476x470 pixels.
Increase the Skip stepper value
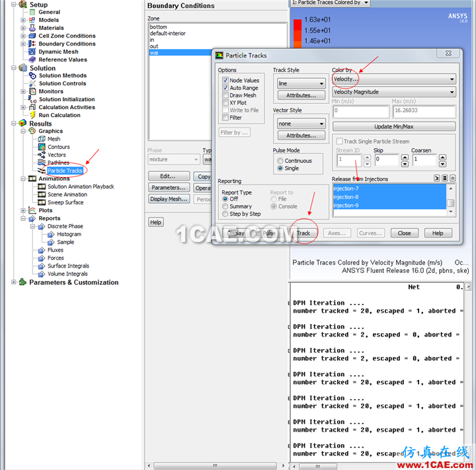pos(405,157)
